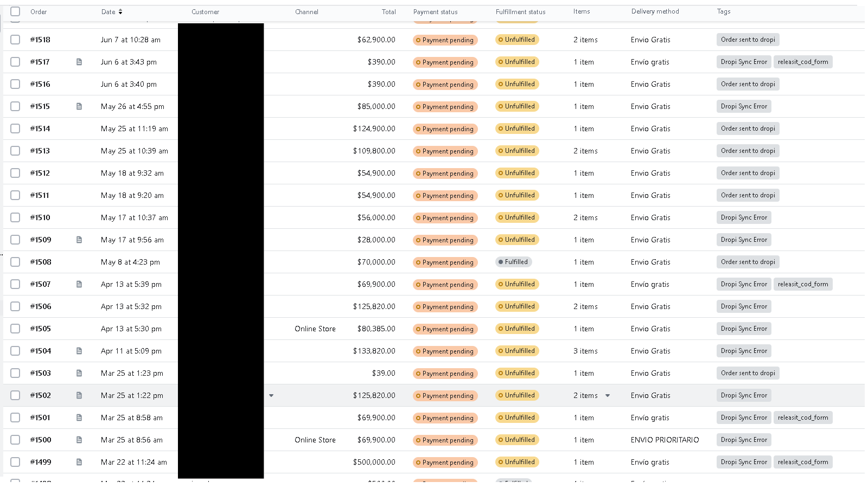Click the Fulfilled badge on order #1508
Screen dimensions: 868x488
513,262
